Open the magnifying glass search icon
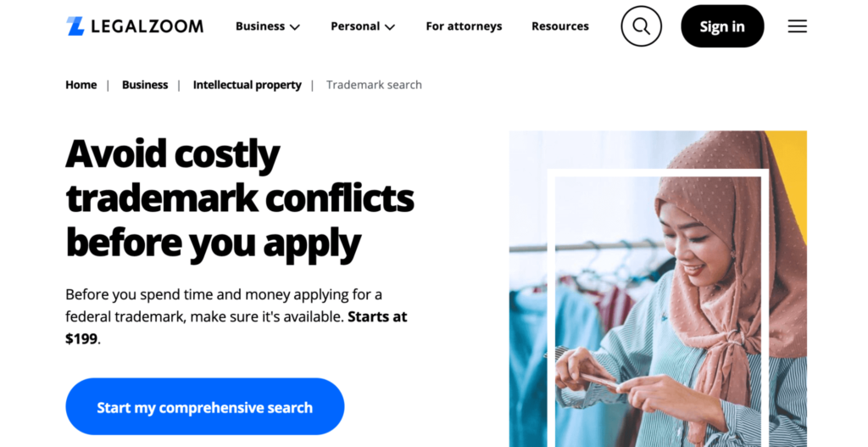Image resolution: width=868 pixels, height=447 pixels. point(641,26)
